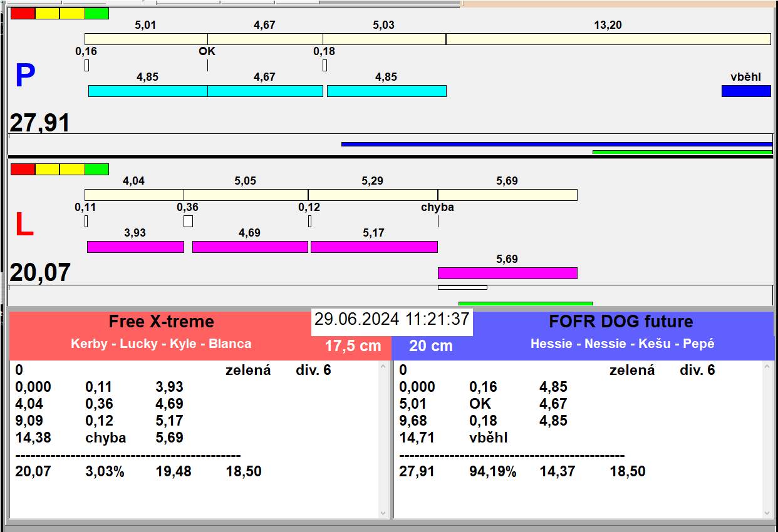778x532 pixels.
Task: Click the 17,5 cm jump height
Action: coord(353,345)
